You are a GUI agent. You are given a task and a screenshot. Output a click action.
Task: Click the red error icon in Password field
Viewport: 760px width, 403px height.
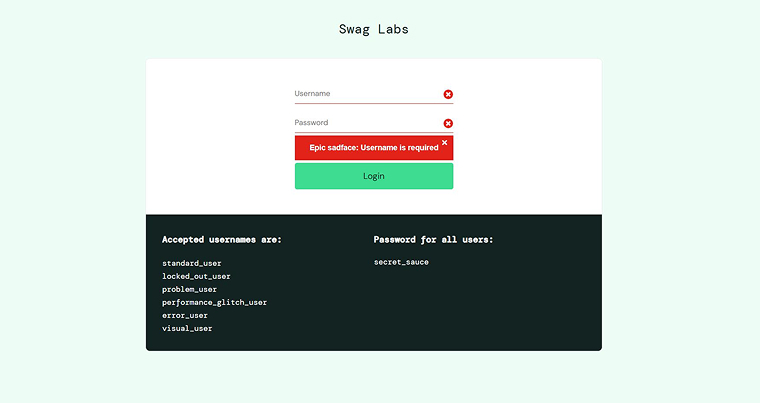point(448,124)
